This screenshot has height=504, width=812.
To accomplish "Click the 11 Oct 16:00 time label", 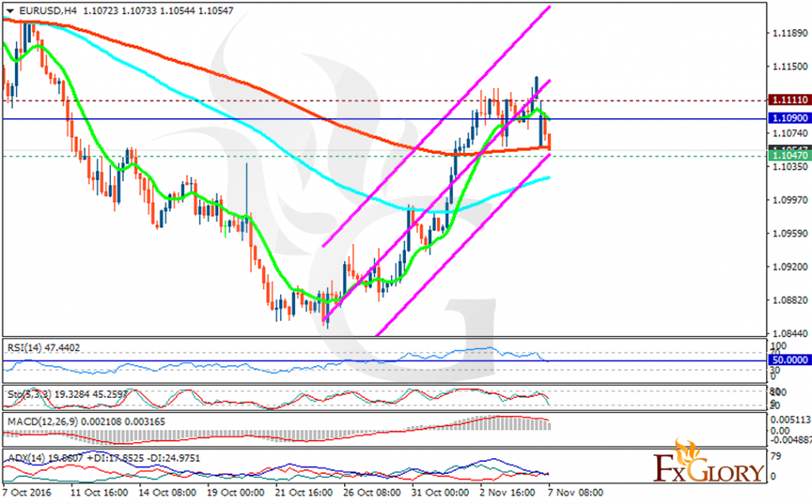I will pyautogui.click(x=99, y=492).
